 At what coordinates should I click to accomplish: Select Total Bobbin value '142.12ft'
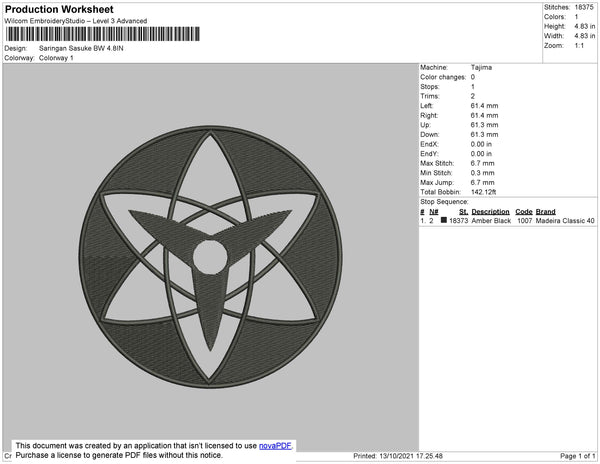pyautogui.click(x=484, y=192)
